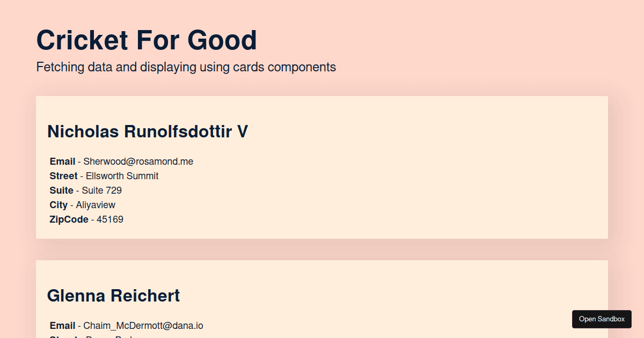Click the Glenna Reichert name heading
644x338 pixels.
pyautogui.click(x=113, y=296)
